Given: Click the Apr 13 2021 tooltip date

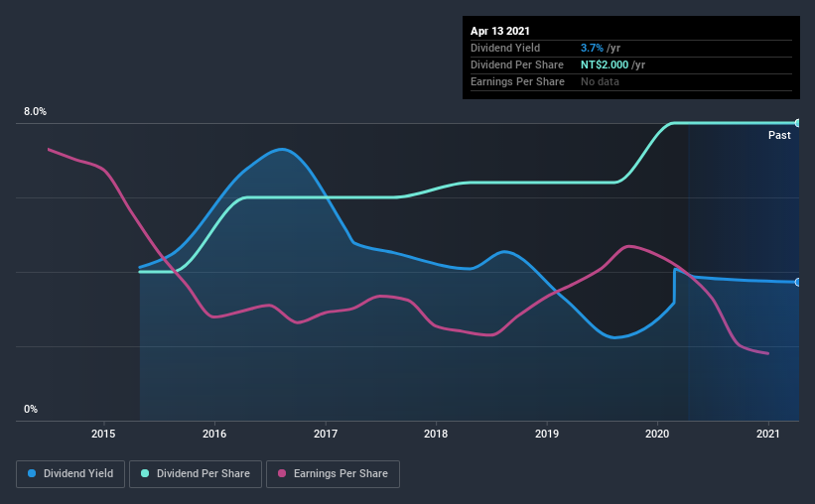Looking at the screenshot, I should coord(500,31).
